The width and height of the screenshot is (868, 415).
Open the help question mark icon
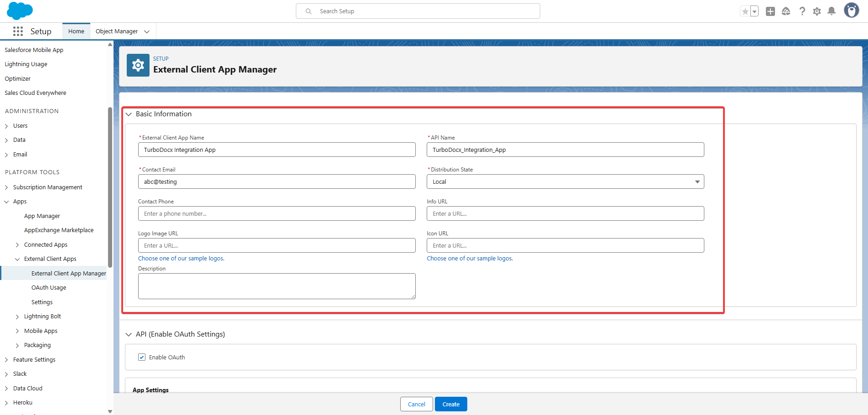tap(802, 11)
